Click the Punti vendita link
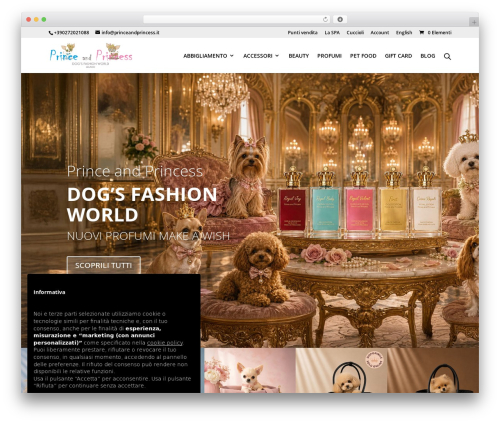 click(x=302, y=33)
